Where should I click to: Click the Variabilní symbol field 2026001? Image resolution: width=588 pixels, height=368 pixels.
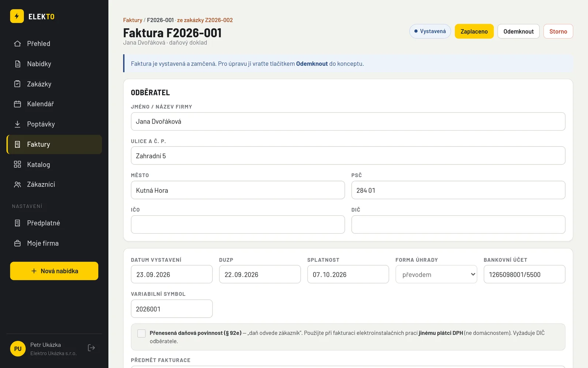[x=172, y=309]
